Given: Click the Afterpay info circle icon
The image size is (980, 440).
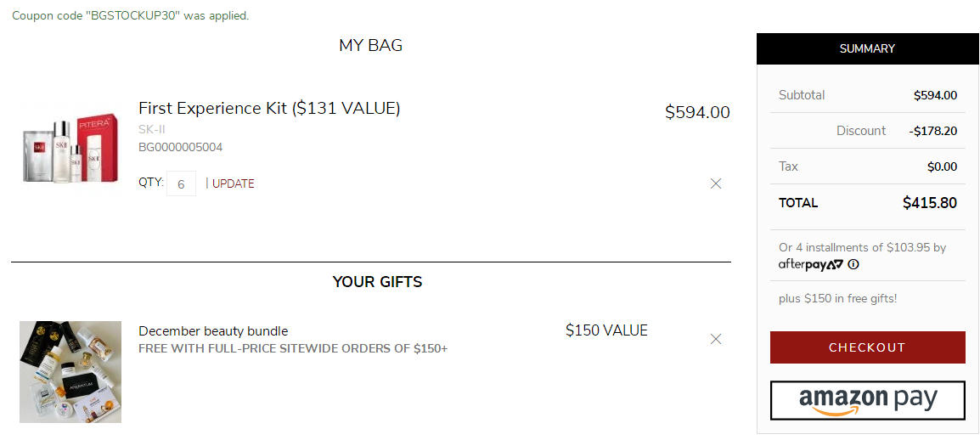Looking at the screenshot, I should pyautogui.click(x=853, y=264).
